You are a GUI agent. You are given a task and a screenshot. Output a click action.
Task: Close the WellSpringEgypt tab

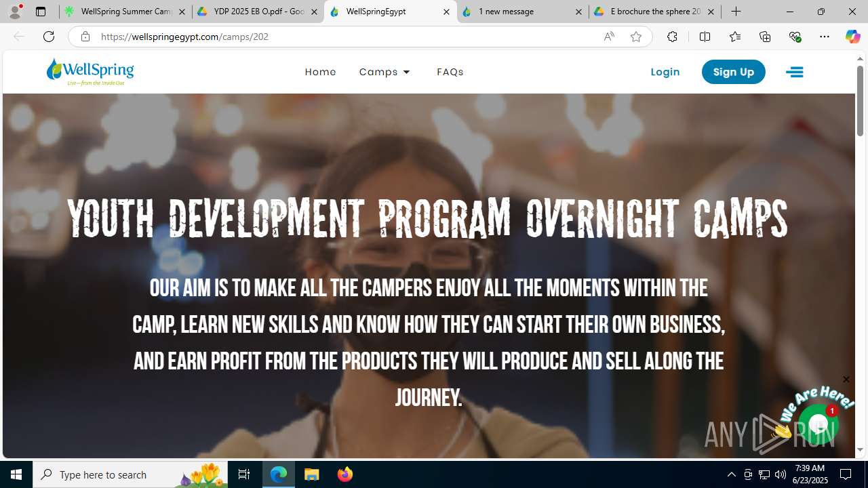click(x=446, y=12)
